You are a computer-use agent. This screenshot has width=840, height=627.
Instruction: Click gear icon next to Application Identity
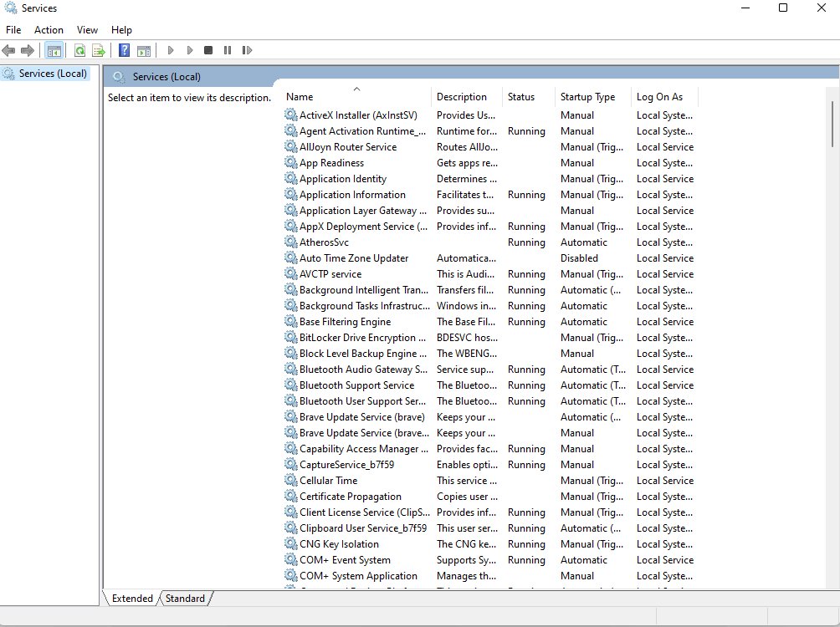click(291, 178)
